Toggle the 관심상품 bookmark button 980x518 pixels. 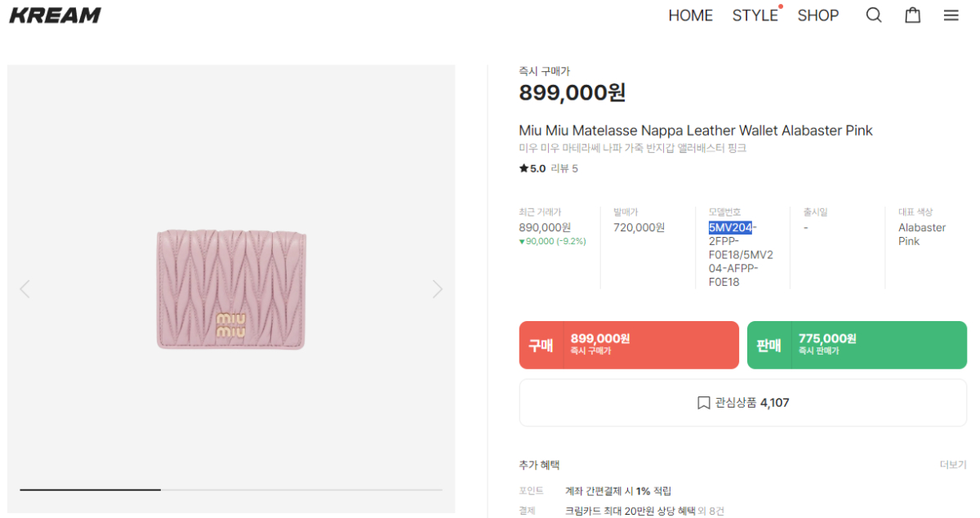click(742, 403)
